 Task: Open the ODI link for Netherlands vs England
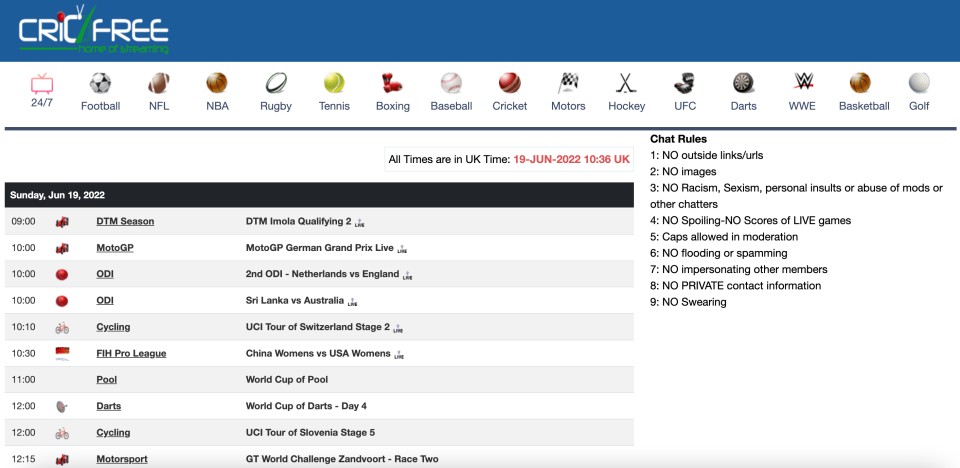(x=105, y=274)
